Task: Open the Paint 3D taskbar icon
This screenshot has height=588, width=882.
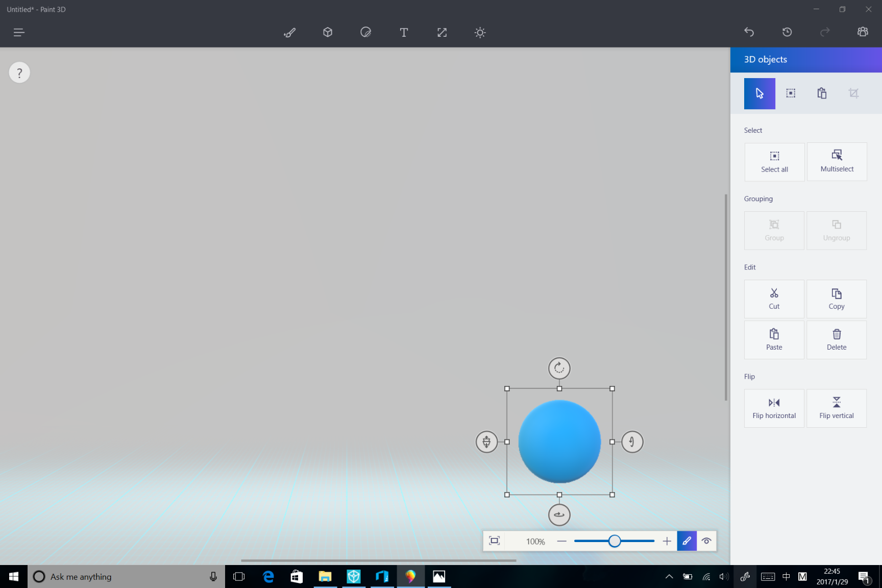Action: tap(410, 577)
